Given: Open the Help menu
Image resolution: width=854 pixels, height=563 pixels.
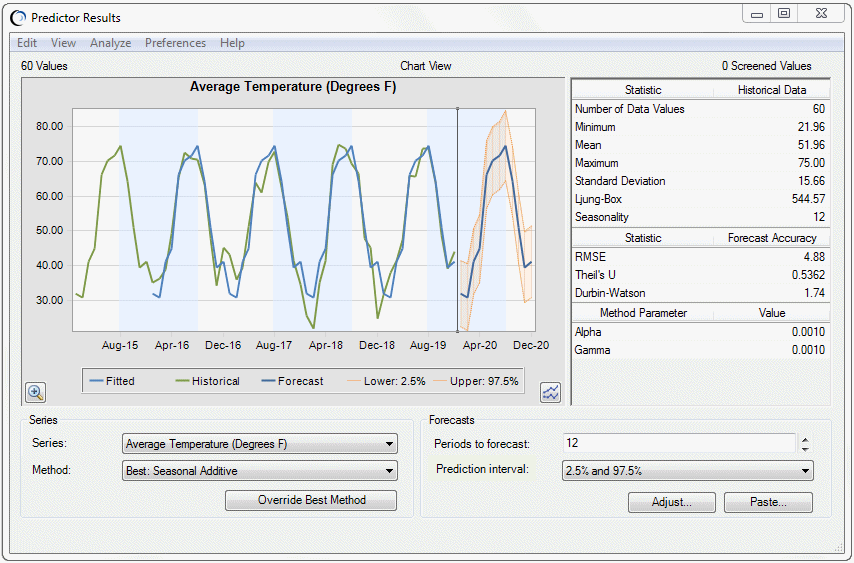Looking at the screenshot, I should 232,43.
